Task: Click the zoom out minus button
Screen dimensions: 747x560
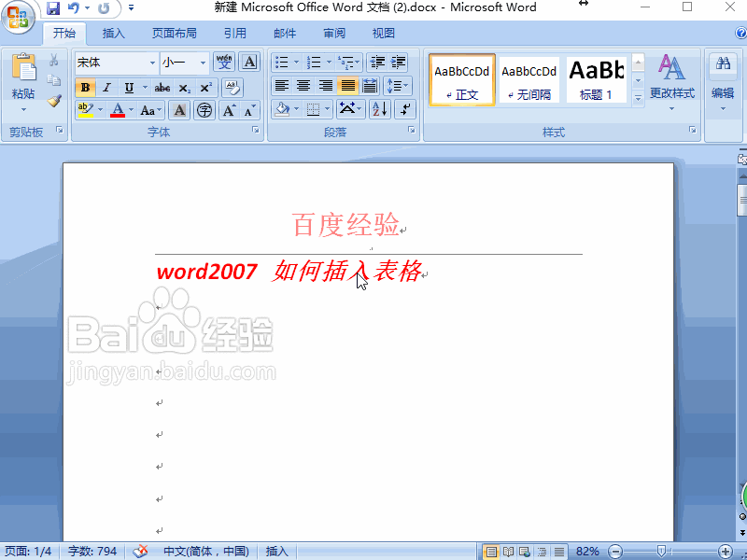Action: [x=615, y=552]
